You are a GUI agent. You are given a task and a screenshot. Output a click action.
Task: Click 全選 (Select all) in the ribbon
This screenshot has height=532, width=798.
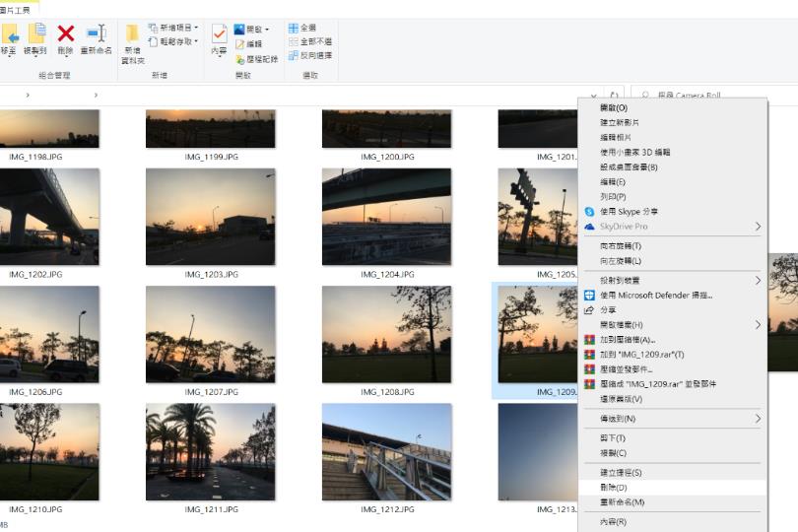coord(302,28)
